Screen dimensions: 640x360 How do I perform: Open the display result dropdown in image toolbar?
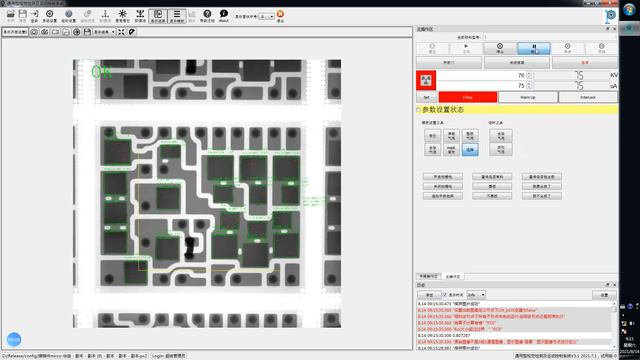[x=104, y=32]
